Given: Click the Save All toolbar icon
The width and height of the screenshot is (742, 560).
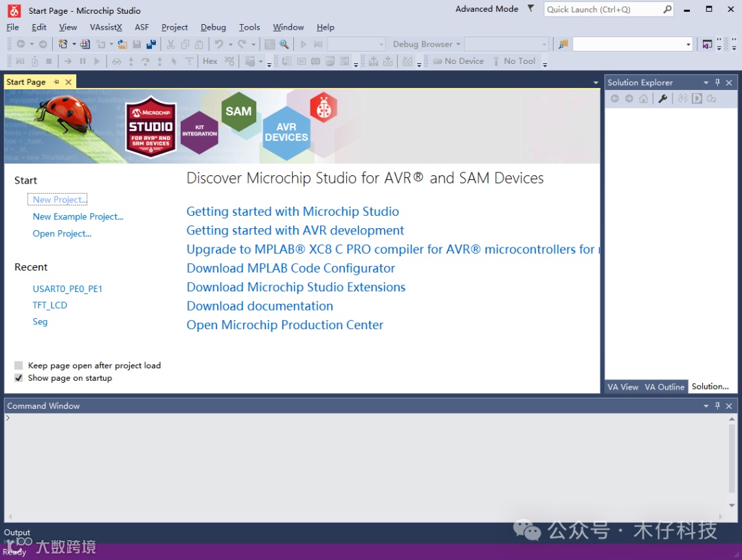Looking at the screenshot, I should pos(151,44).
